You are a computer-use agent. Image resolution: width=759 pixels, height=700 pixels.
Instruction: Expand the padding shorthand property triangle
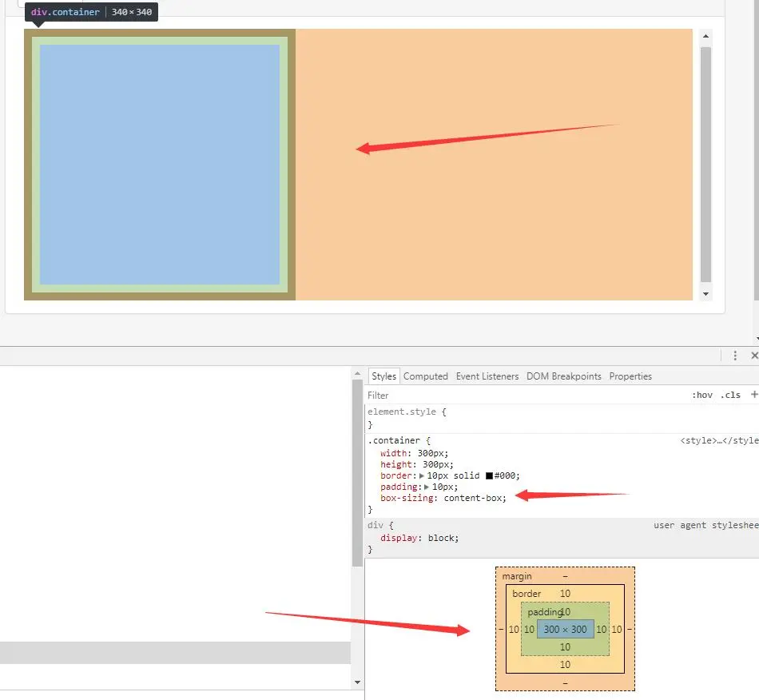pos(427,487)
